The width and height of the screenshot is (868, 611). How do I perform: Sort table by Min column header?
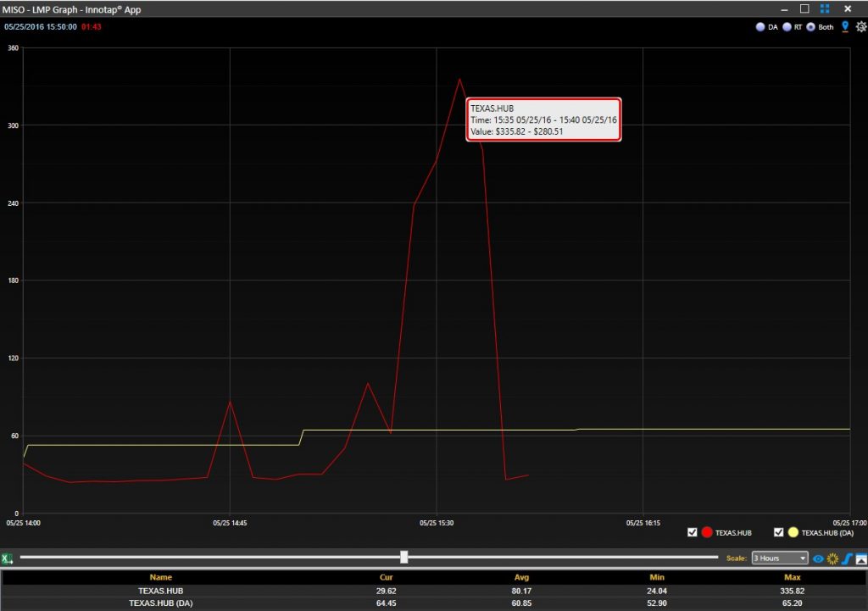click(657, 577)
